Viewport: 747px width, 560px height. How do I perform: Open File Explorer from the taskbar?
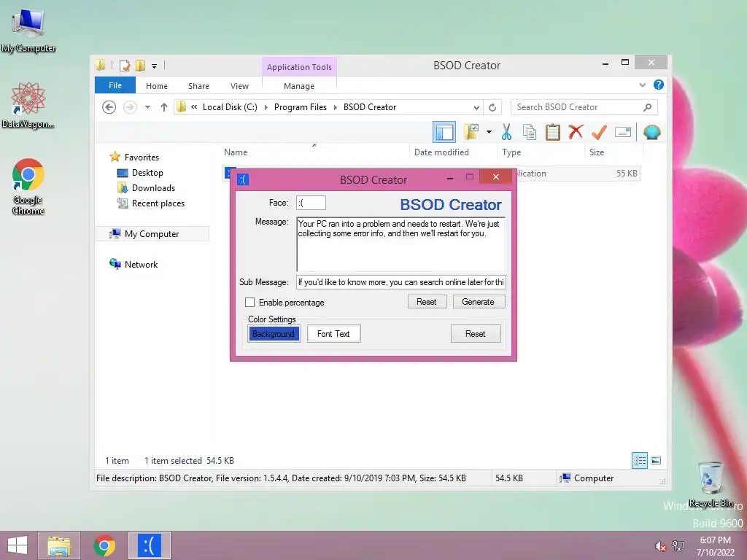click(58, 545)
